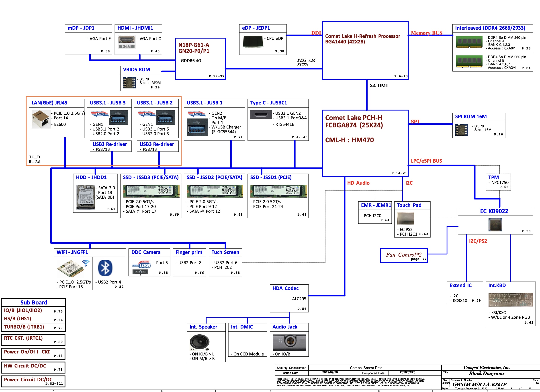
Task: Click the HDA Codec block title
Action: 285,288
